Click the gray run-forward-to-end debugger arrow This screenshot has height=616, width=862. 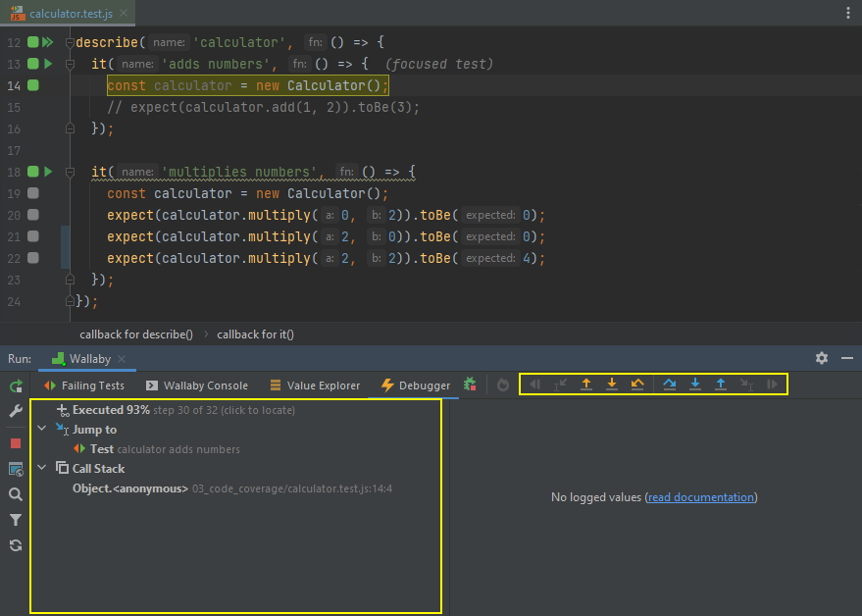(x=773, y=384)
